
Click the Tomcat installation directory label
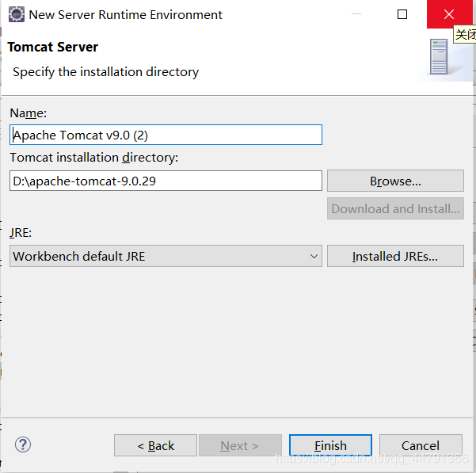pyautogui.click(x=93, y=157)
